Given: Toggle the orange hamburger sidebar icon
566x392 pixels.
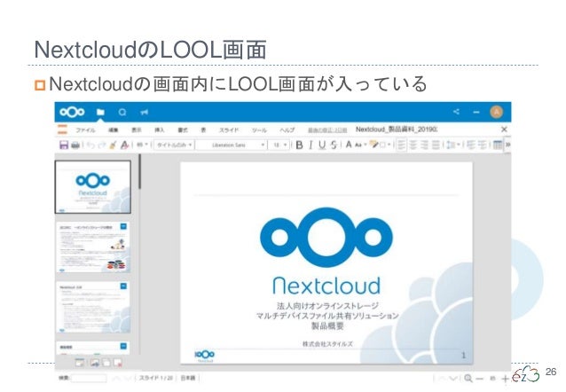Looking at the screenshot, I should 62,129.
